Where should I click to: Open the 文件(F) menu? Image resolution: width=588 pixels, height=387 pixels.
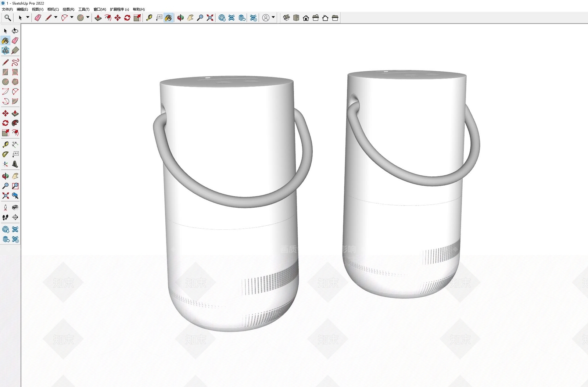(7, 9)
